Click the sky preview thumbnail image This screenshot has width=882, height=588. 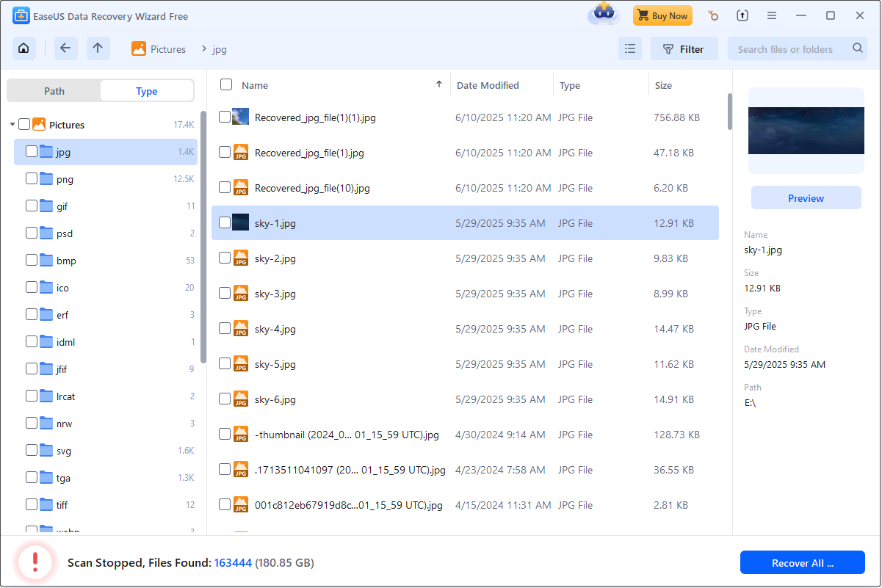click(806, 131)
